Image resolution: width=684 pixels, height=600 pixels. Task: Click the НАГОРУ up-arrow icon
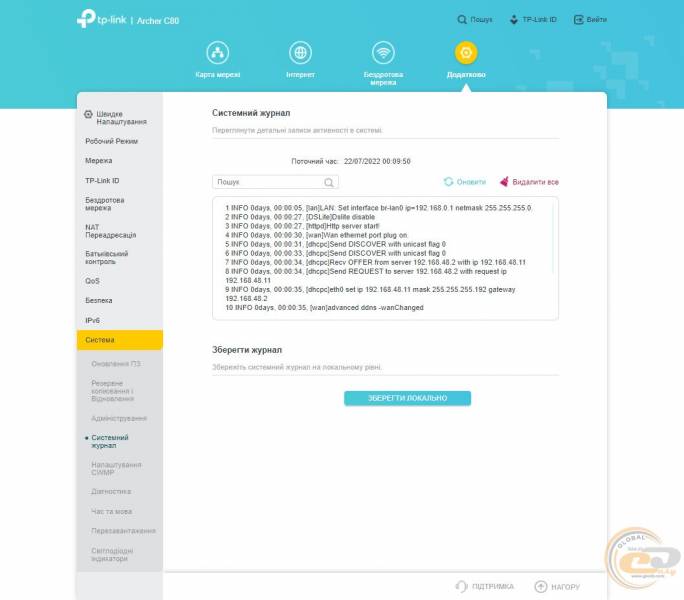[x=540, y=587]
